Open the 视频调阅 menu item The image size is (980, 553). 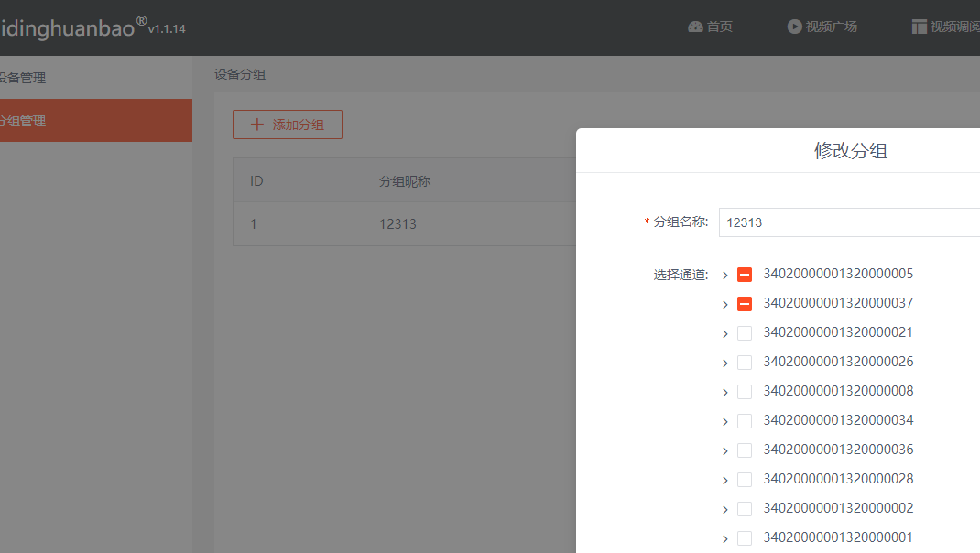pyautogui.click(x=945, y=27)
